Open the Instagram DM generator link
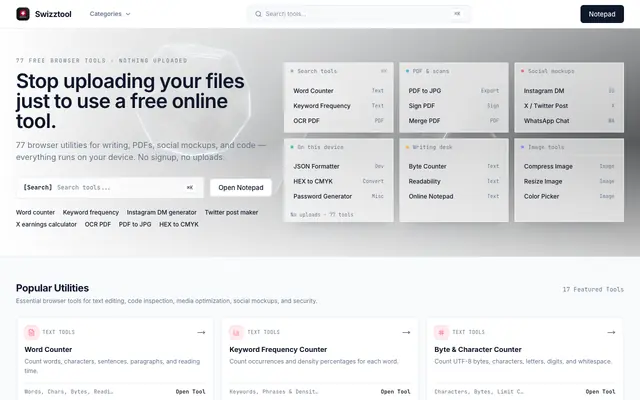 pos(162,212)
